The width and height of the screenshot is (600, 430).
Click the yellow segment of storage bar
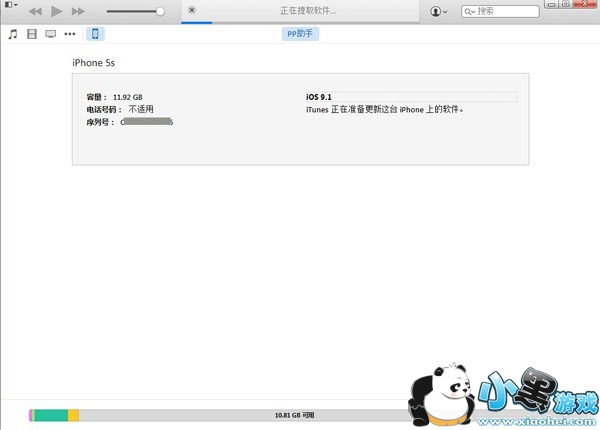tap(73, 415)
